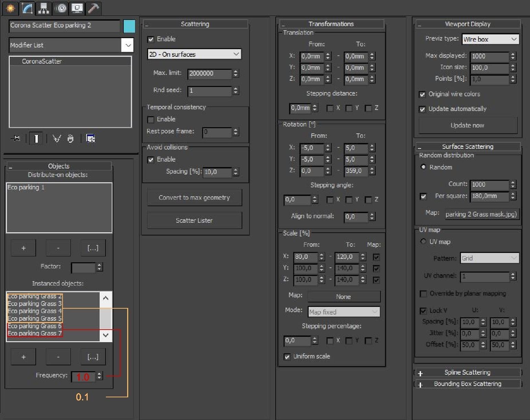Click Max displayed input field
This screenshot has width=530, height=420.
click(x=490, y=56)
